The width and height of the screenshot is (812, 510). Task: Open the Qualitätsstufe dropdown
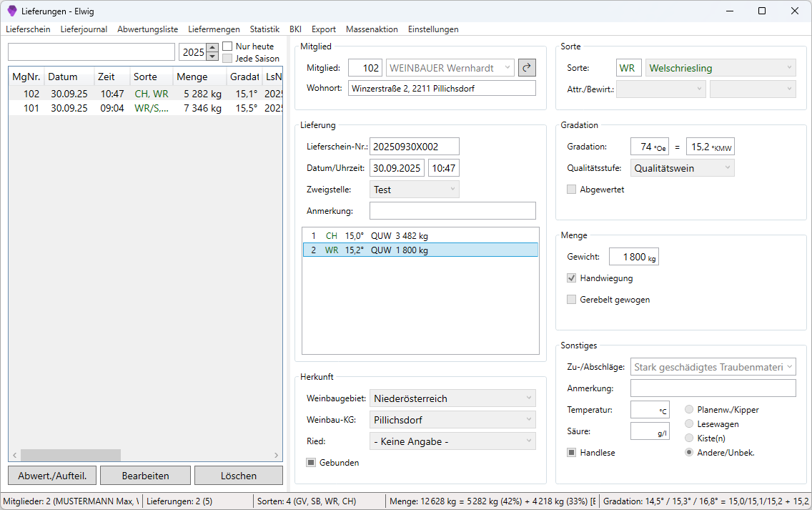click(x=682, y=168)
